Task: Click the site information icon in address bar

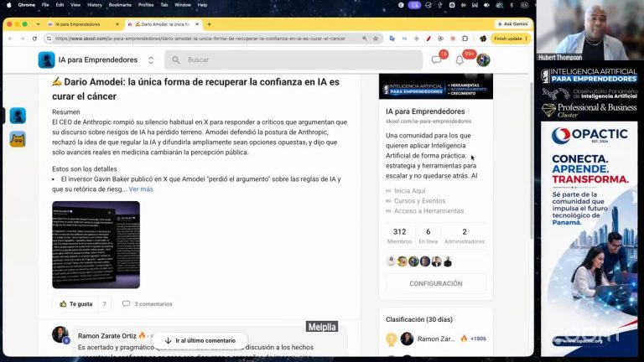Action: pyautogui.click(x=49, y=39)
